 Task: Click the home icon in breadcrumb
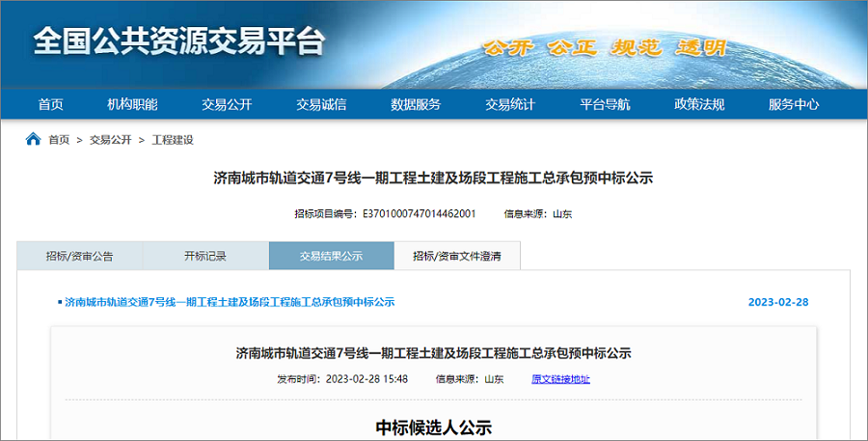click(33, 139)
